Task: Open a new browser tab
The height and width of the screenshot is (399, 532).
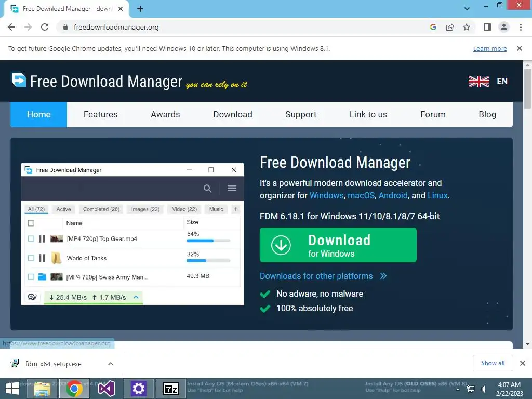Action: tap(140, 9)
